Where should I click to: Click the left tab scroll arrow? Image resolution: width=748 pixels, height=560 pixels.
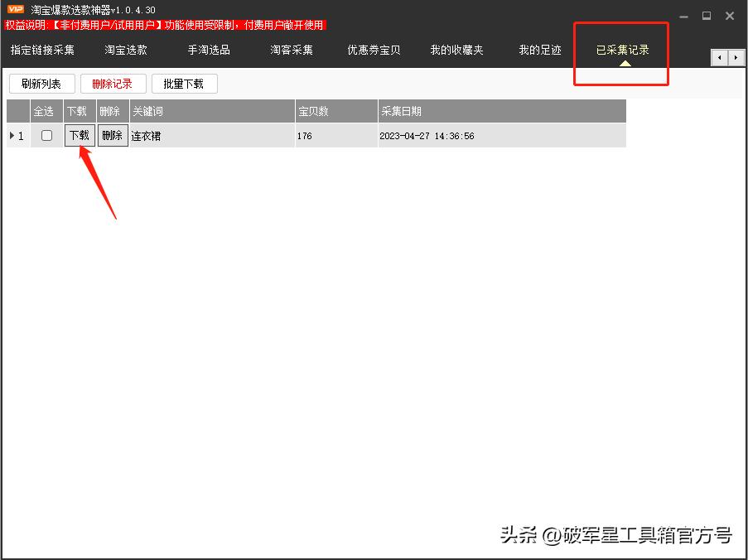(718, 58)
